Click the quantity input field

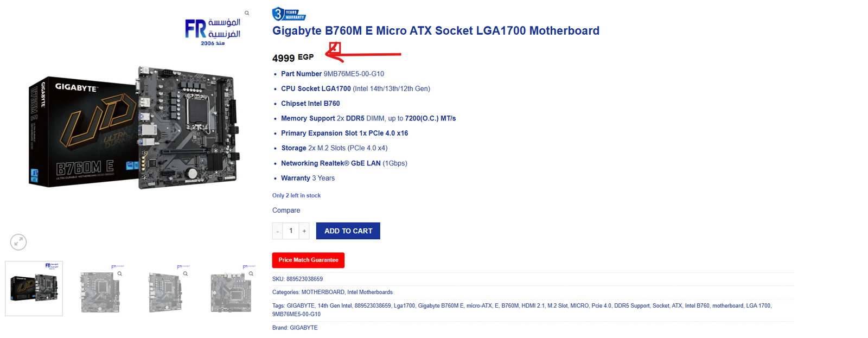pyautogui.click(x=291, y=231)
